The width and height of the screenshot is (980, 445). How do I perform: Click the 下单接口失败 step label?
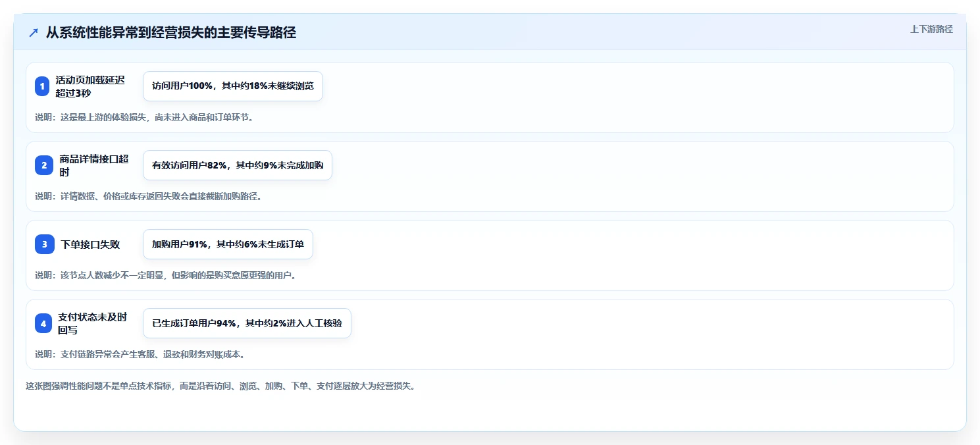pos(91,244)
